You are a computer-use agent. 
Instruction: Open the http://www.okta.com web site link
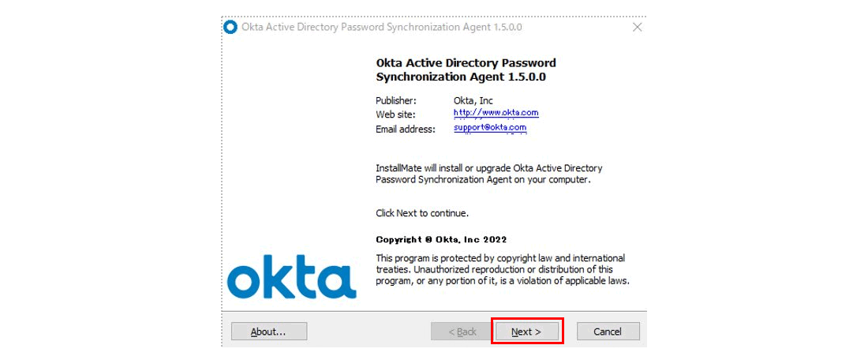pyautogui.click(x=496, y=113)
